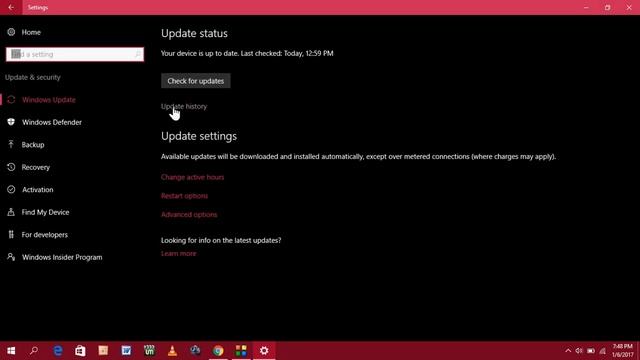
Task: Open the battery status tray icon
Action: point(591,351)
